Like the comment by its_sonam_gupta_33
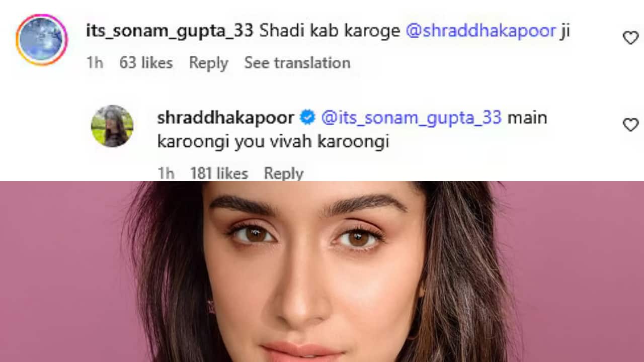The image size is (644, 362). (630, 38)
